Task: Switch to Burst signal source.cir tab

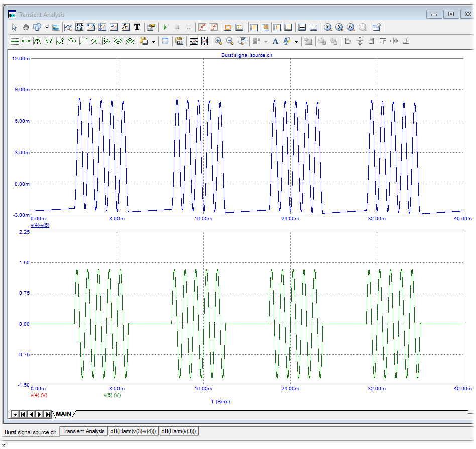Action: 30,432
